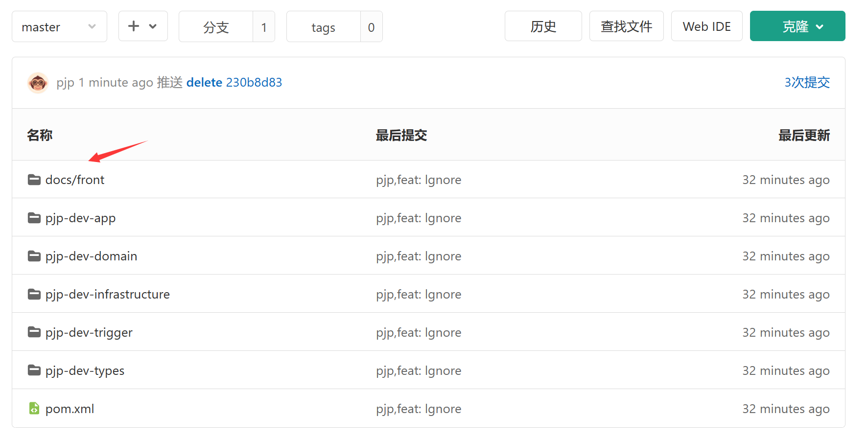Open the pjp-dev-app folder

click(x=81, y=218)
